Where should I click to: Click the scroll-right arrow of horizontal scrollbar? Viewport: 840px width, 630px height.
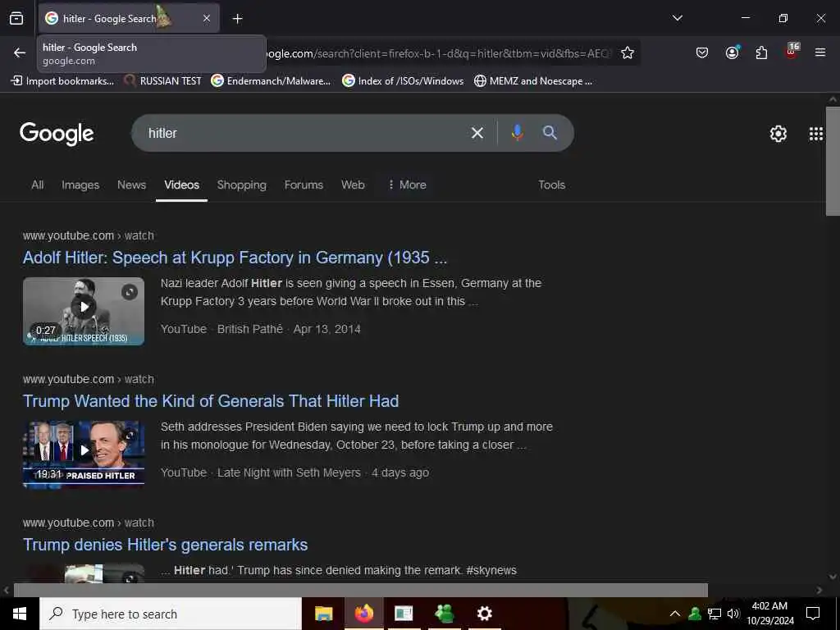pyautogui.click(x=819, y=590)
